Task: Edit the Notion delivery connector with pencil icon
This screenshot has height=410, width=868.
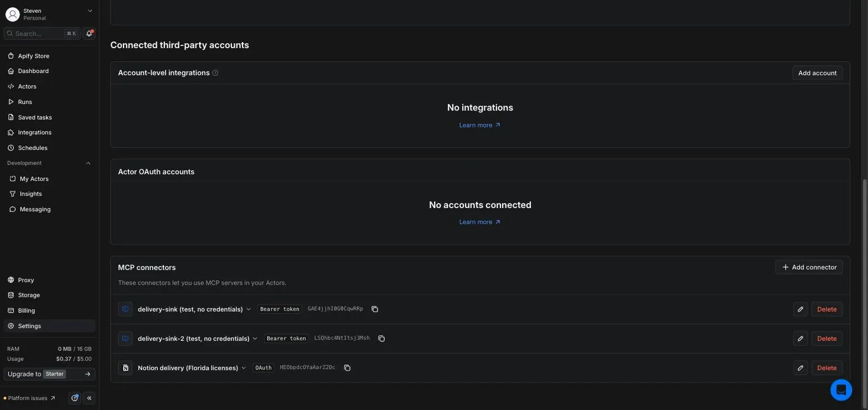Action: click(x=800, y=368)
